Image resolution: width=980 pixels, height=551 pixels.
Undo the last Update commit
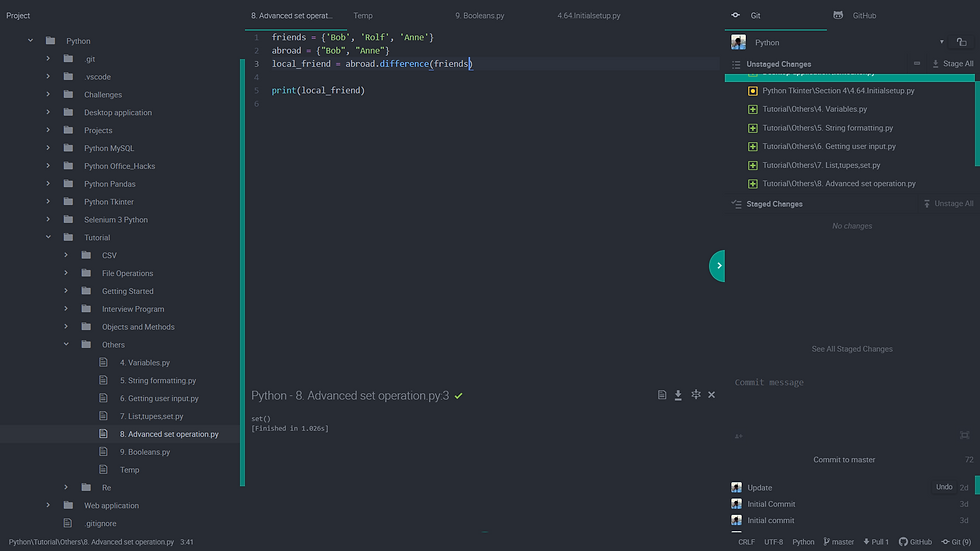[x=944, y=487]
